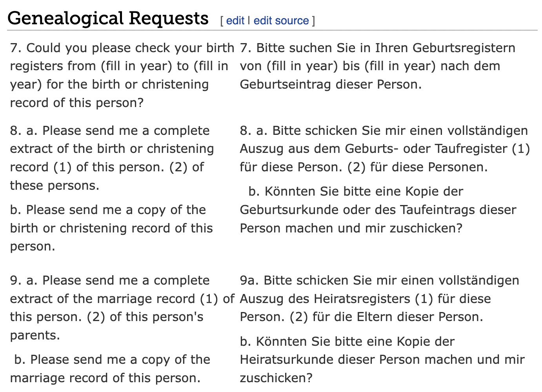This screenshot has height=392, width=542.
Task: Click English item 7 about birth registers
Action: (x=122, y=75)
